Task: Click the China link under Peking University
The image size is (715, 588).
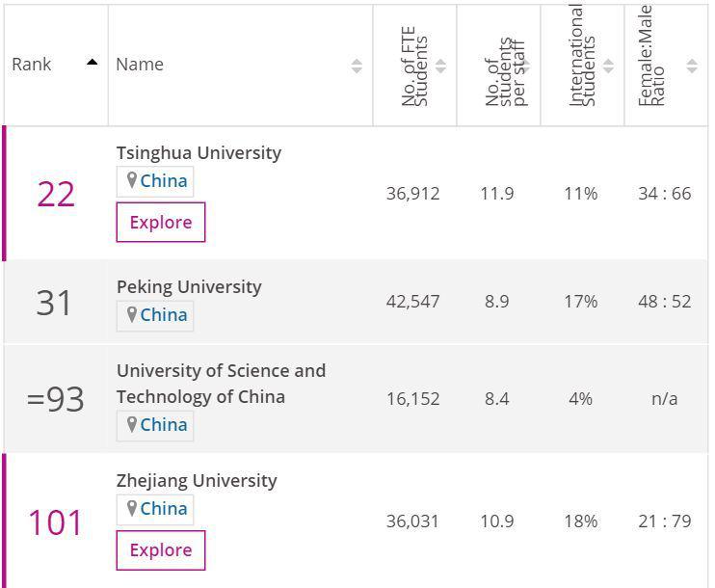Action: (164, 315)
